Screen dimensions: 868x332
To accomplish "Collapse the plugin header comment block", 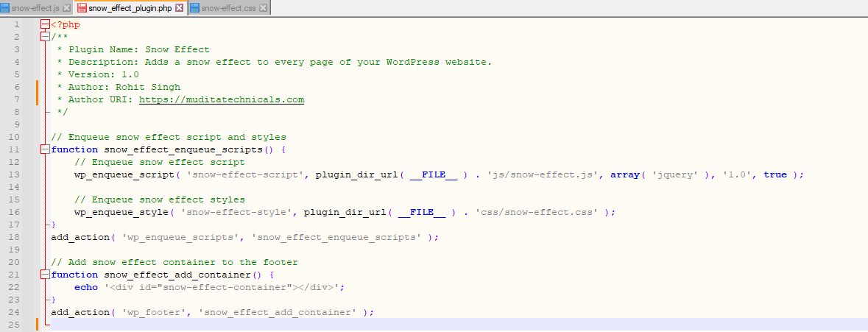I will click(45, 37).
